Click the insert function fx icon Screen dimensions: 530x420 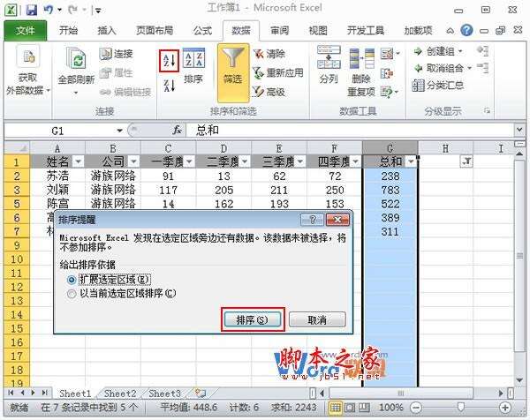[178, 130]
